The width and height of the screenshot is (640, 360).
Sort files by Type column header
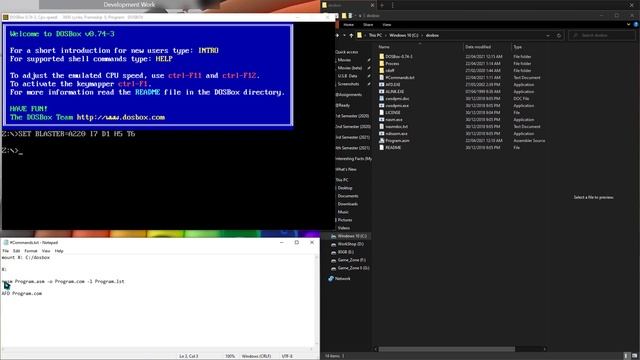[x=518, y=47]
